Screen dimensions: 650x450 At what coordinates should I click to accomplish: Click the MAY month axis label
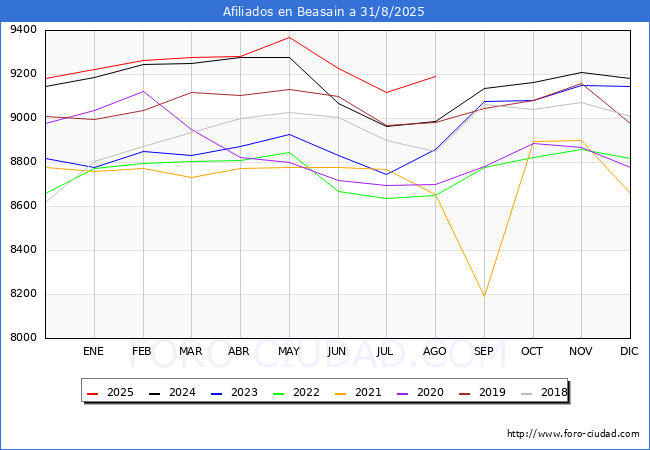289,351
